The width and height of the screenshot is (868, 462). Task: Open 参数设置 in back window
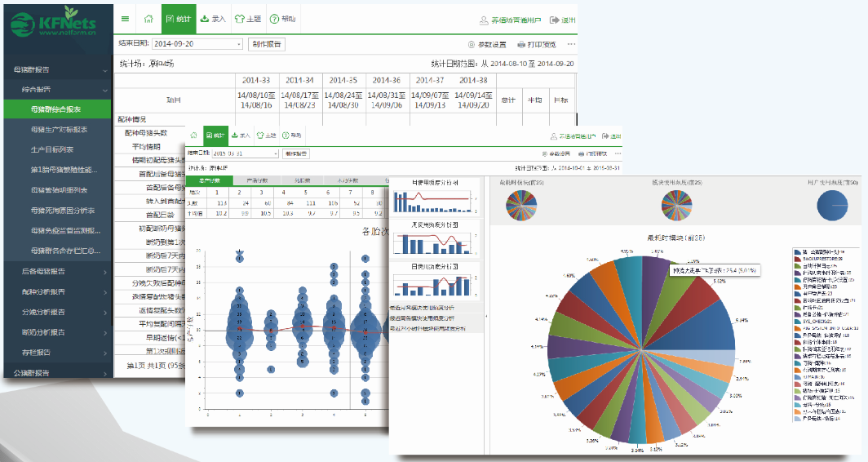487,44
